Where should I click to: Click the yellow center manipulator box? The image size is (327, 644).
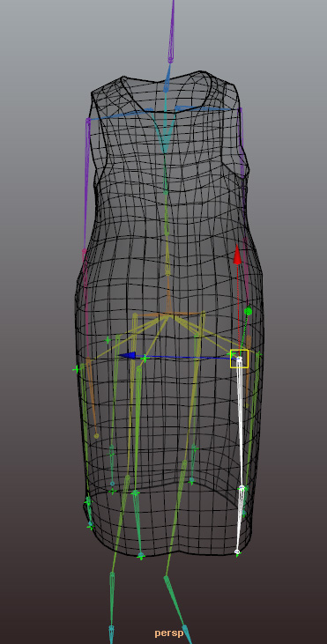239,359
